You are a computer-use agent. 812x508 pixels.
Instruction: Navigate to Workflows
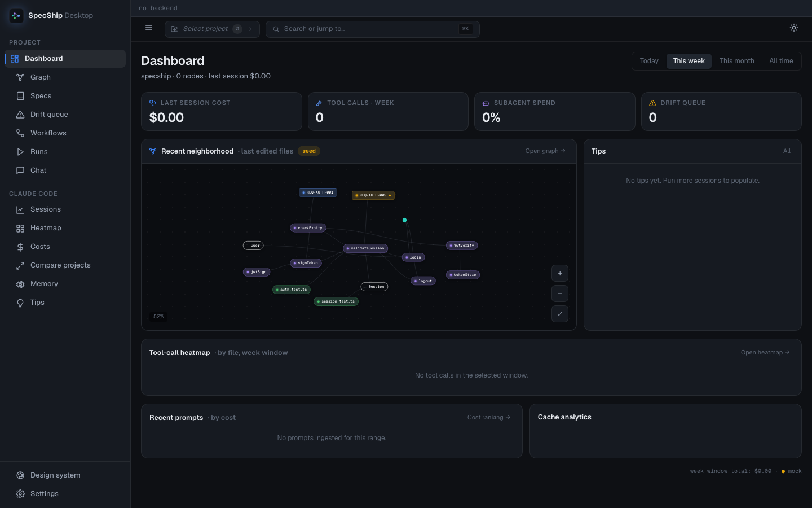[x=65, y=133]
